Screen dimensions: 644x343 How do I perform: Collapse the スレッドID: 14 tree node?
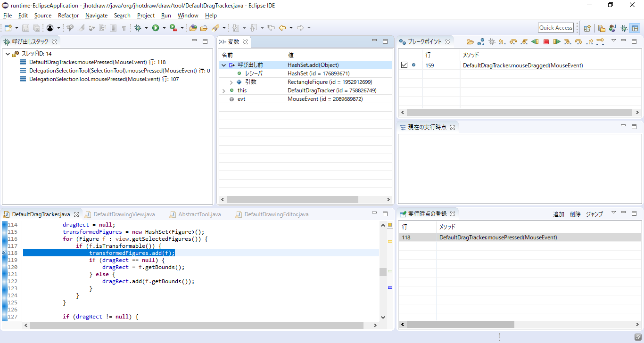pyautogui.click(x=8, y=54)
